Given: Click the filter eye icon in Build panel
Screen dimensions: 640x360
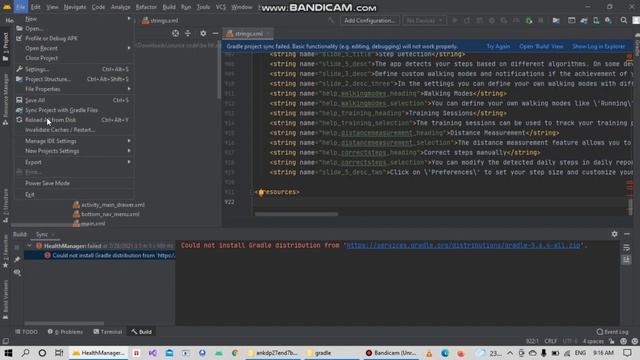Looking at the screenshot, I should [17, 272].
